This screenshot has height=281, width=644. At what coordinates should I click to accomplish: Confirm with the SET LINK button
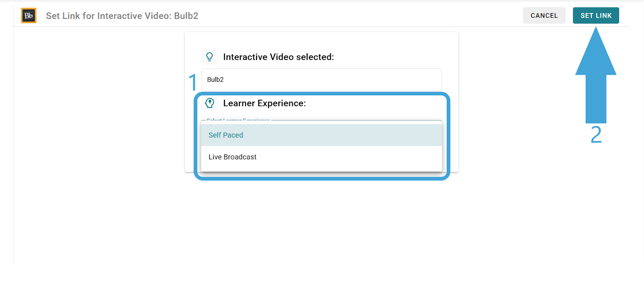tap(596, 16)
